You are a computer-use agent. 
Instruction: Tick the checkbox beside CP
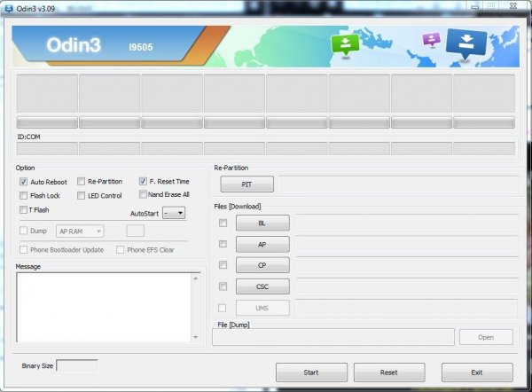pos(223,264)
